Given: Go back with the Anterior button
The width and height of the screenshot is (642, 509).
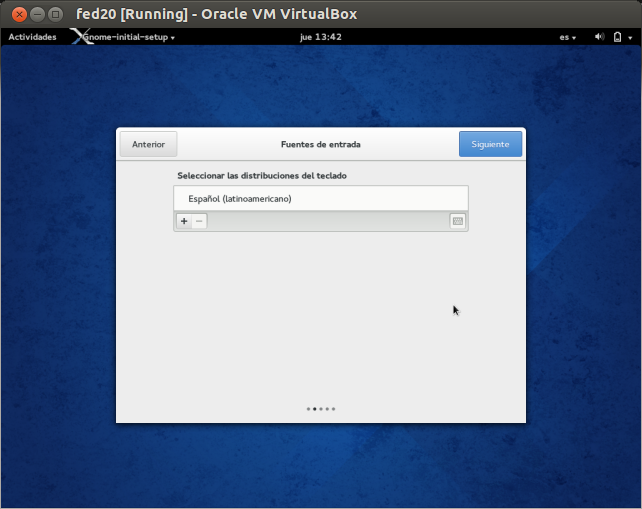Looking at the screenshot, I should 148,144.
